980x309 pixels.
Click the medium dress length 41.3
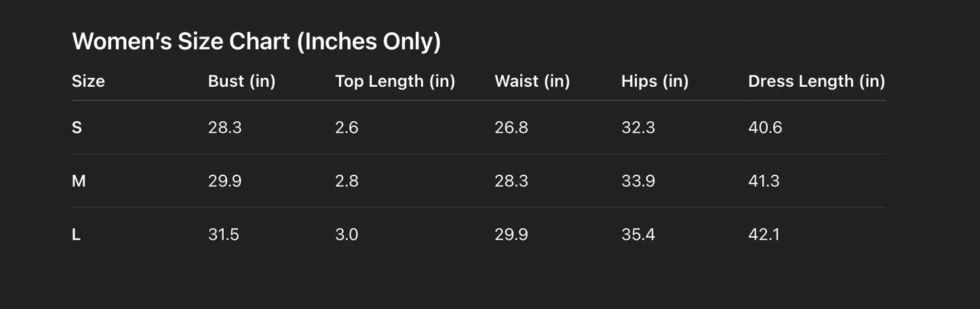point(764,181)
